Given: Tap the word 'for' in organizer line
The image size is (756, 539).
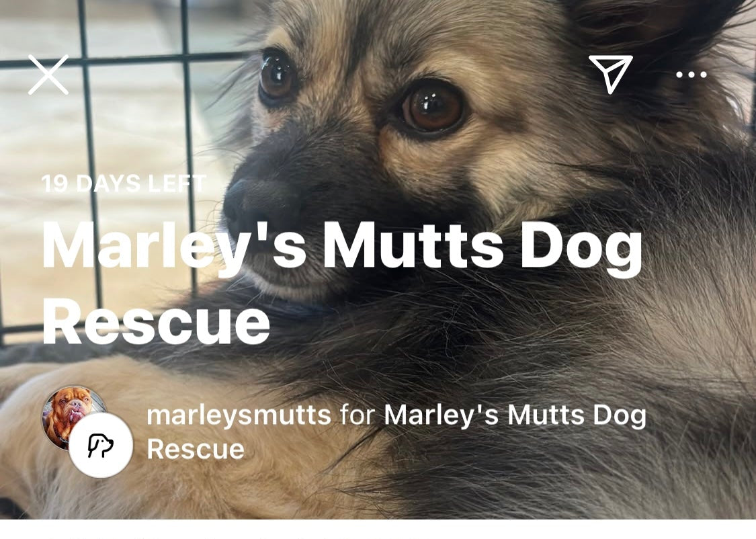Looking at the screenshot, I should (x=358, y=415).
